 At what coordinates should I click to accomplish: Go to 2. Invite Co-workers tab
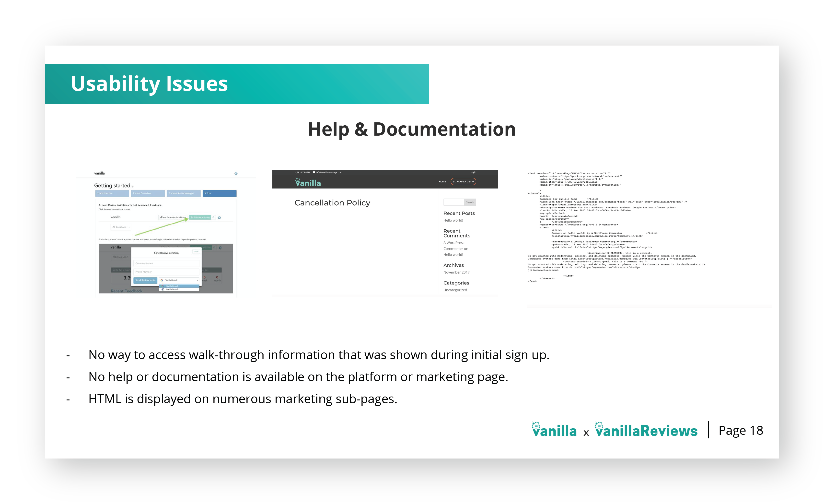click(149, 194)
